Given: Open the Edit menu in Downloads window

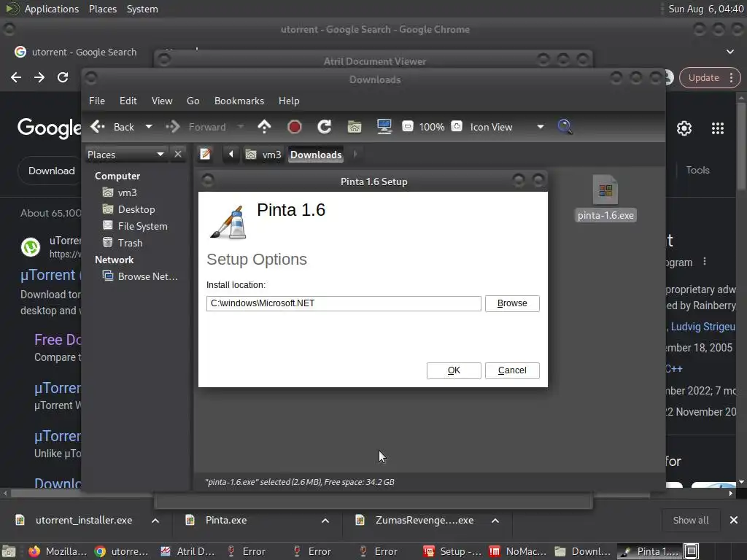Looking at the screenshot, I should (128, 101).
